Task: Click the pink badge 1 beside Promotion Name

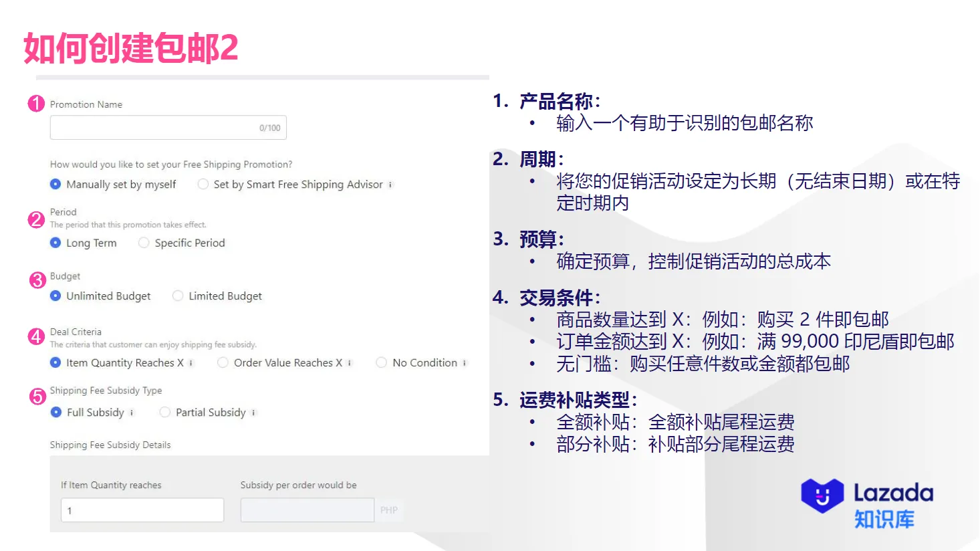Action: [35, 104]
